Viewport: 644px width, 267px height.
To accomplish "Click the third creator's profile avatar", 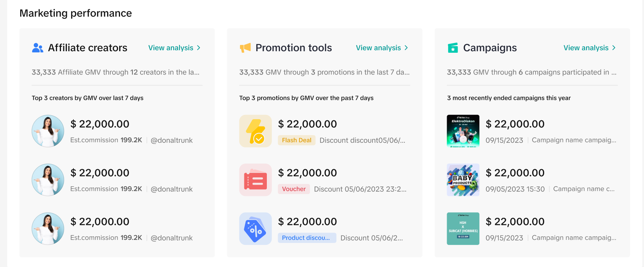I will (48, 229).
